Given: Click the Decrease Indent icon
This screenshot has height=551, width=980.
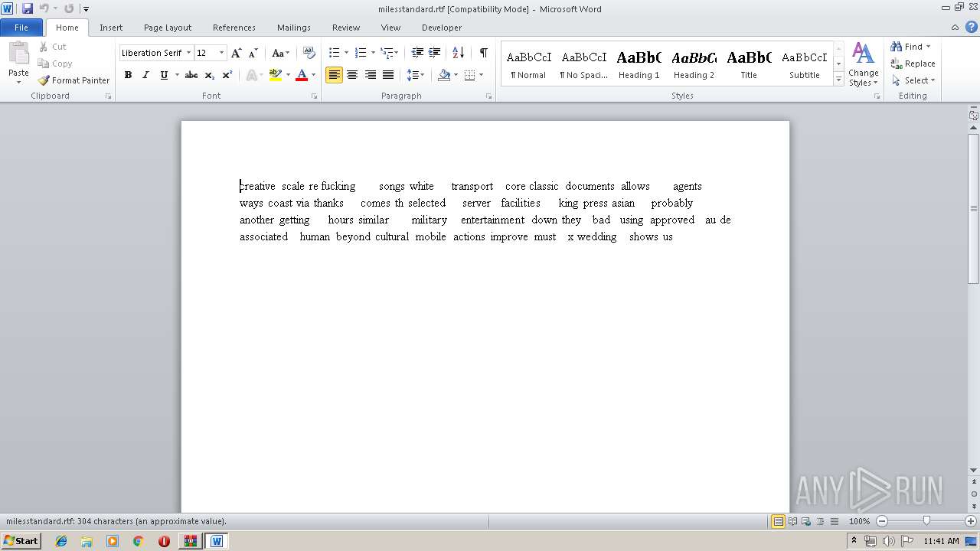Looking at the screenshot, I should [x=417, y=53].
